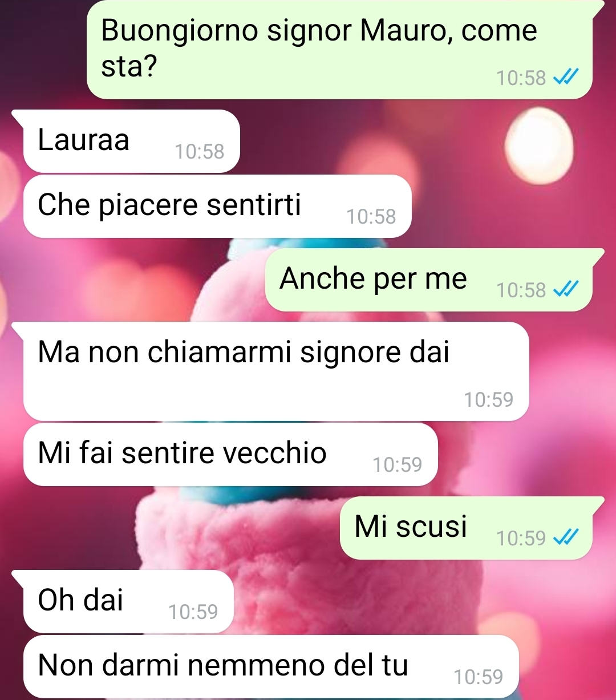616x700 pixels.
Task: Tap the 10:59 timestamp under 'Ma non chiamarmi signore dai'
Action: pos(489,399)
